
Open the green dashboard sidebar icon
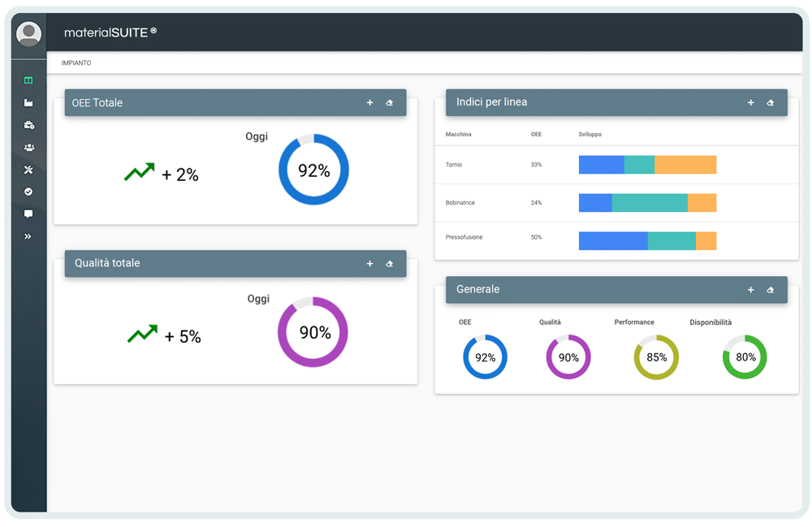click(x=28, y=80)
